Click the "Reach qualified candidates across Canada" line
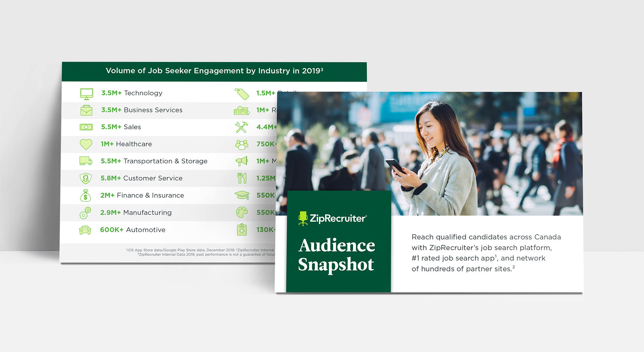Viewport: 644px width, 352px height. click(486, 237)
